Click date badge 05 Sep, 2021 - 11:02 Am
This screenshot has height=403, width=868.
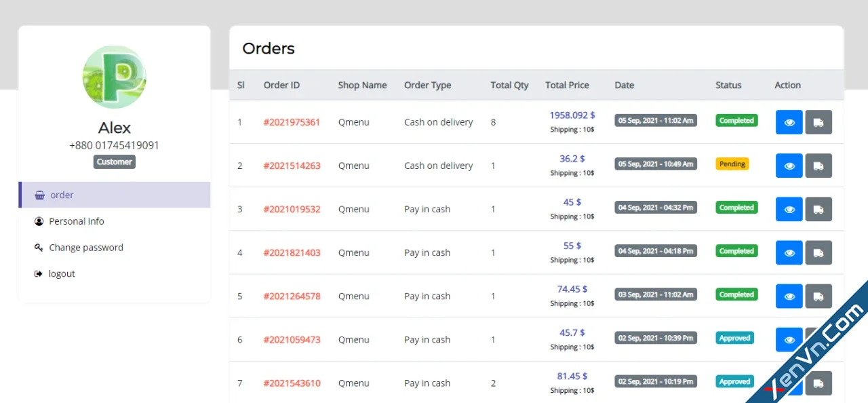tap(656, 121)
